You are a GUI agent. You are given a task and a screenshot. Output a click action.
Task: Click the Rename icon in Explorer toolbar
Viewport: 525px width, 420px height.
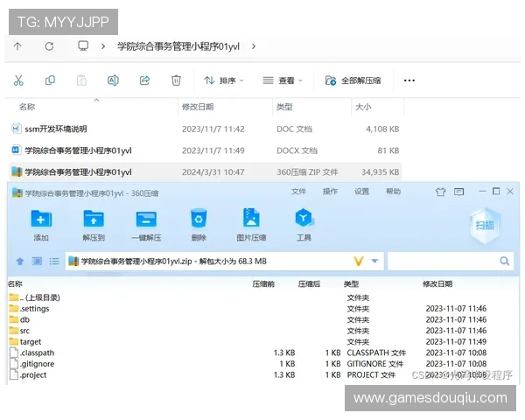[x=113, y=80]
